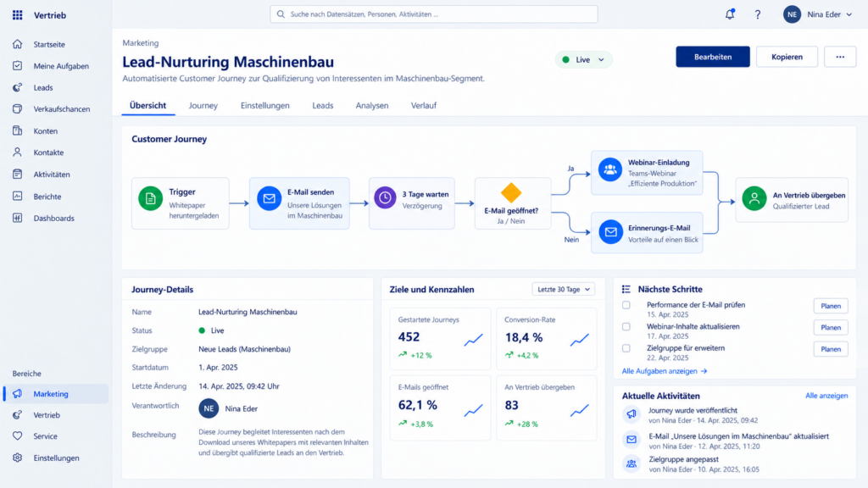This screenshot has width=868, height=488.
Task: Click the purple clock wait icon
Action: 385,197
